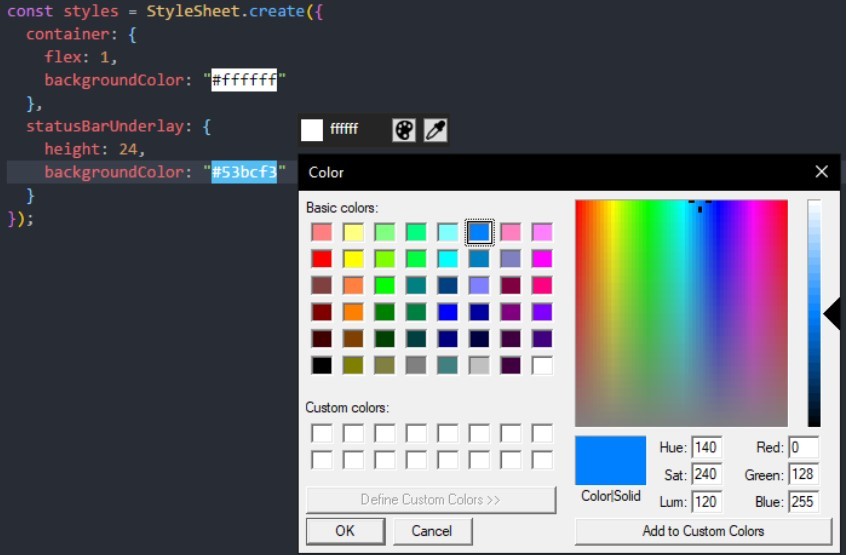Select last custom color slot in second row

(x=542, y=460)
